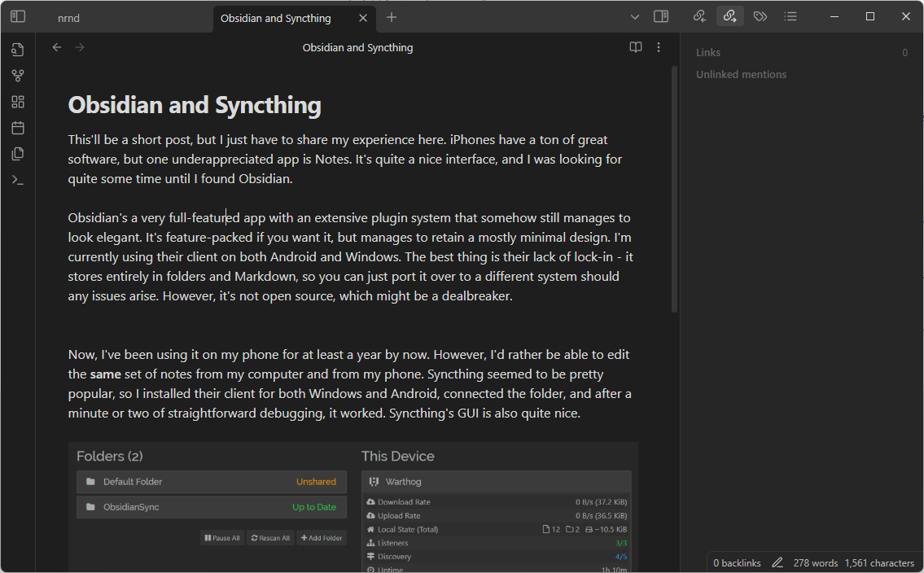Open a new tab with plus button

coord(392,18)
